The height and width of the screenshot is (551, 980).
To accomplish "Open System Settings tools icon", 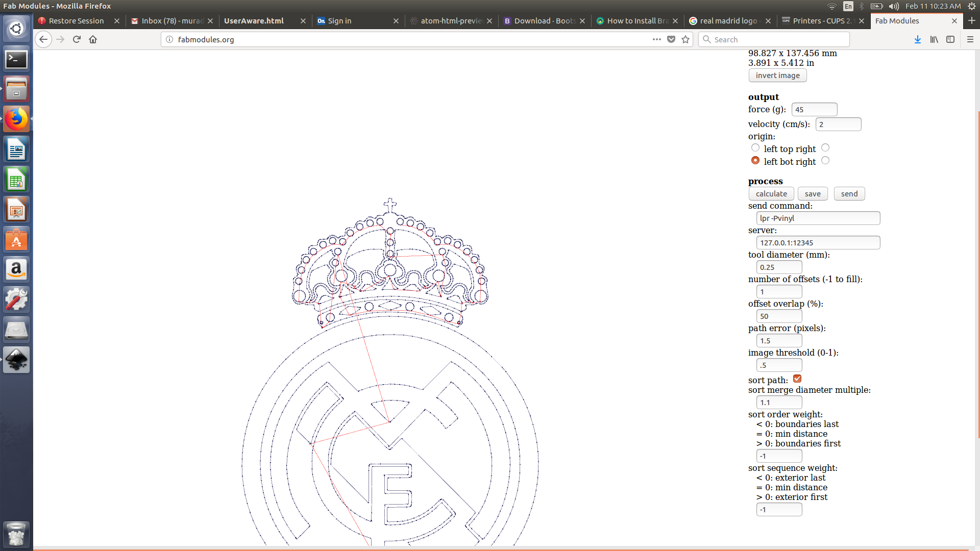I will click(x=16, y=300).
